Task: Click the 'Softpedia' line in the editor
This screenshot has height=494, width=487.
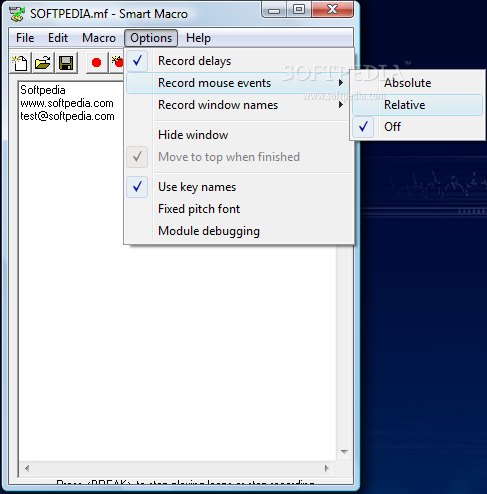Action: click(x=43, y=90)
